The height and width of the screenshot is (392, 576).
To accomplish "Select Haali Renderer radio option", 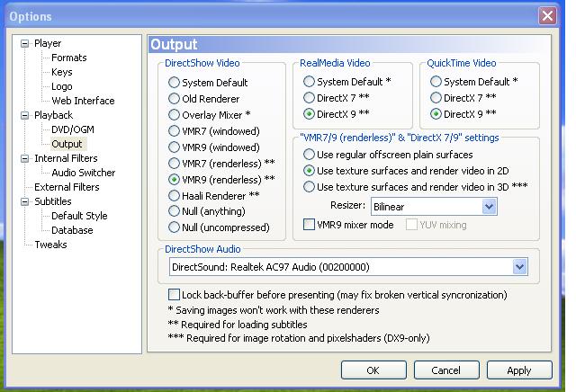I will (174, 196).
